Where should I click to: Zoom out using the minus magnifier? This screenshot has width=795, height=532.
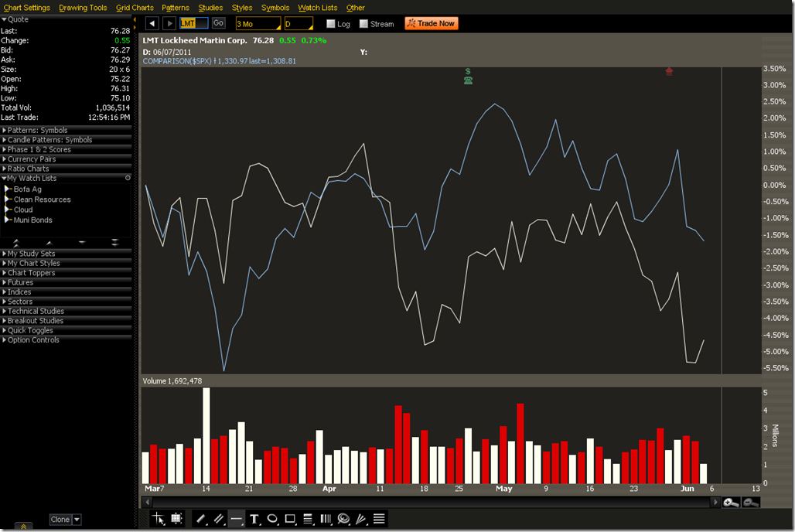[750, 502]
